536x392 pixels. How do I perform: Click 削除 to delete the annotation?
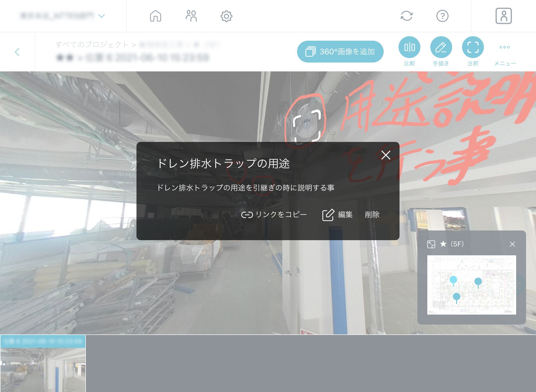372,215
